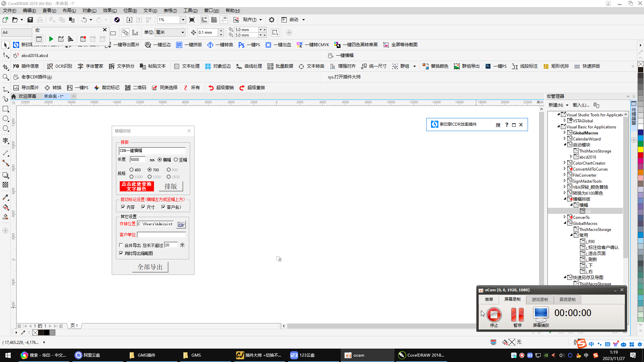The image size is (644, 362).
Task: Click the oCam red stop recording button
Action: pos(494,314)
